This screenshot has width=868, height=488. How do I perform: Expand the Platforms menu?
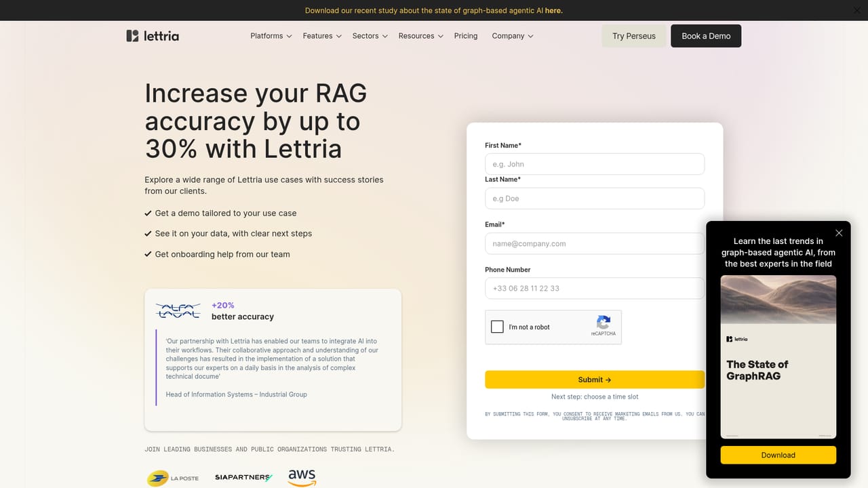tap(271, 36)
